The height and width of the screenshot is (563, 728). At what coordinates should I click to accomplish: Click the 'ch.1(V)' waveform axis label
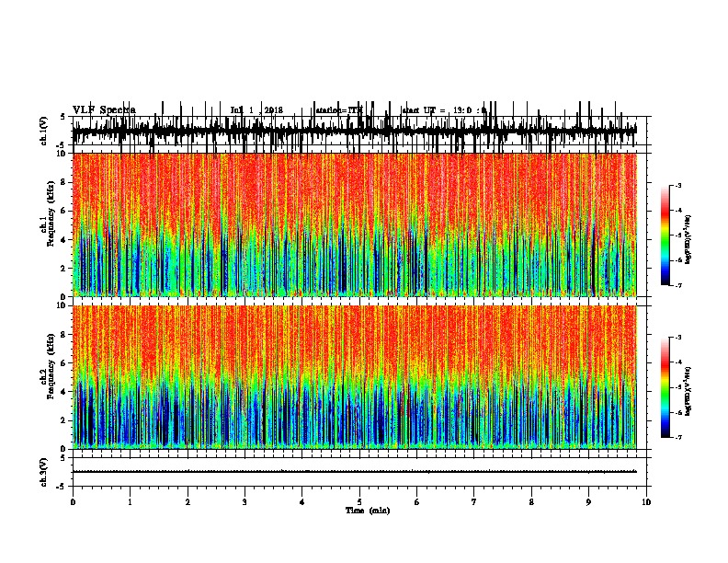(x=43, y=131)
